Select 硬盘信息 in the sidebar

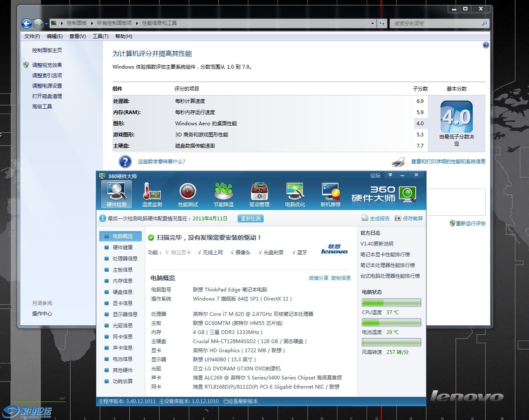point(123,292)
